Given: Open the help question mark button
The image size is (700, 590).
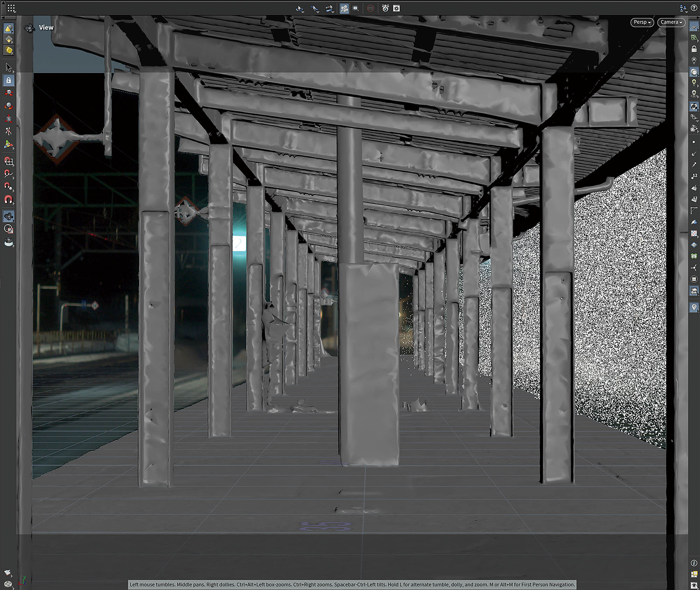Looking at the screenshot, I should pyautogui.click(x=693, y=8).
